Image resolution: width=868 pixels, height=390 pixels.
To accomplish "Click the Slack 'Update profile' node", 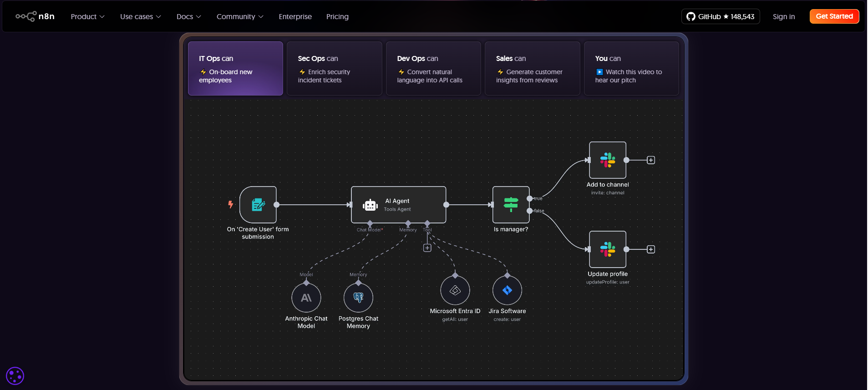I will tap(607, 249).
